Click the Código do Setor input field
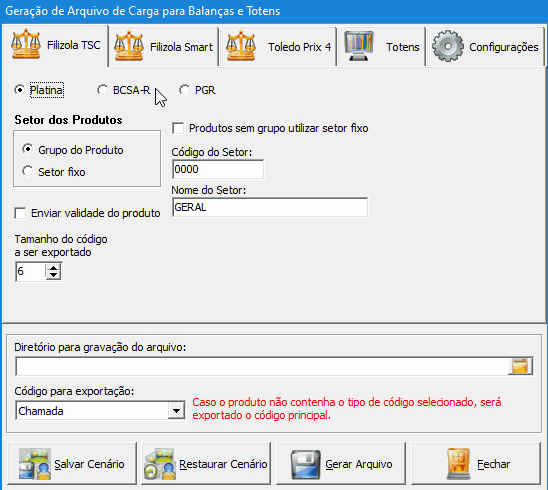Screen dimensions: 548x490 tap(218, 169)
